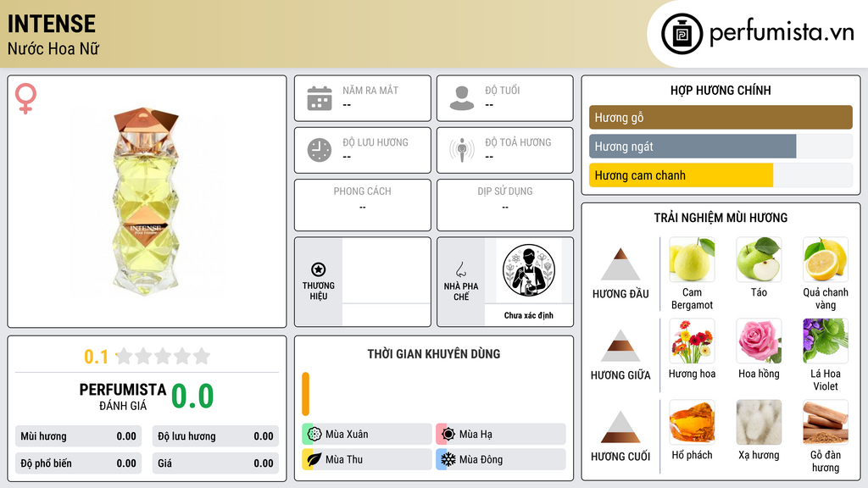
Task: Select the Hương hoa note image
Action: pyautogui.click(x=692, y=341)
